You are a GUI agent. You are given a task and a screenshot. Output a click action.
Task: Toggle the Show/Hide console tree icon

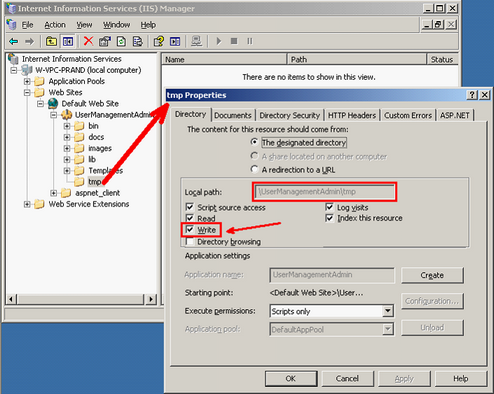pos(68,41)
